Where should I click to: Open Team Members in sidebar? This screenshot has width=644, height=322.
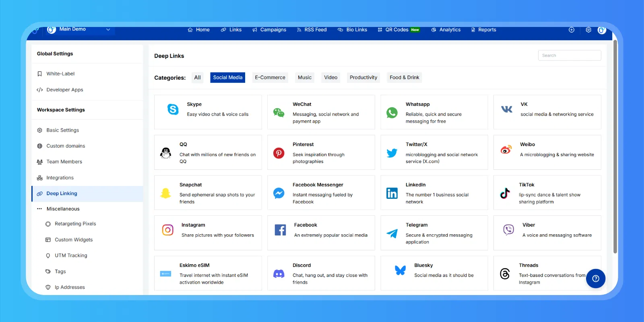coord(64,162)
